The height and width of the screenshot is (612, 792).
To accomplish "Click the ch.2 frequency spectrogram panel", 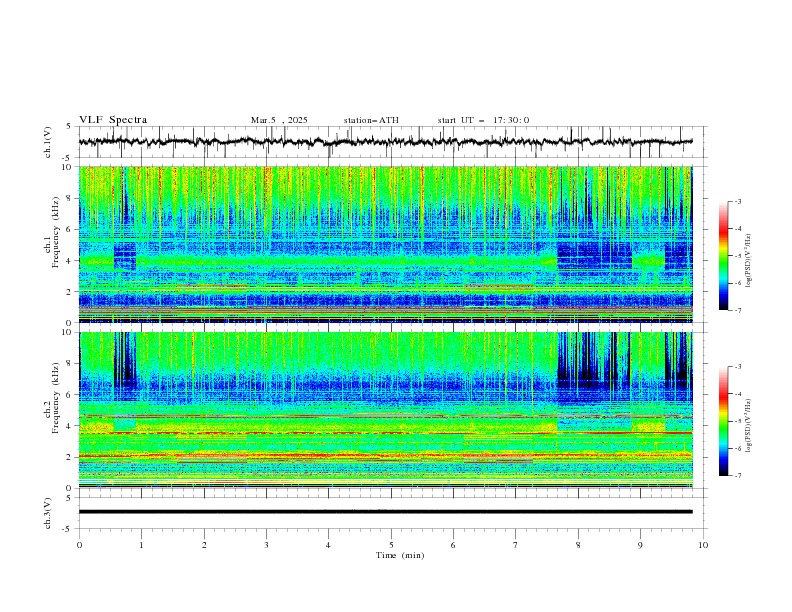I will pyautogui.click(x=385, y=410).
